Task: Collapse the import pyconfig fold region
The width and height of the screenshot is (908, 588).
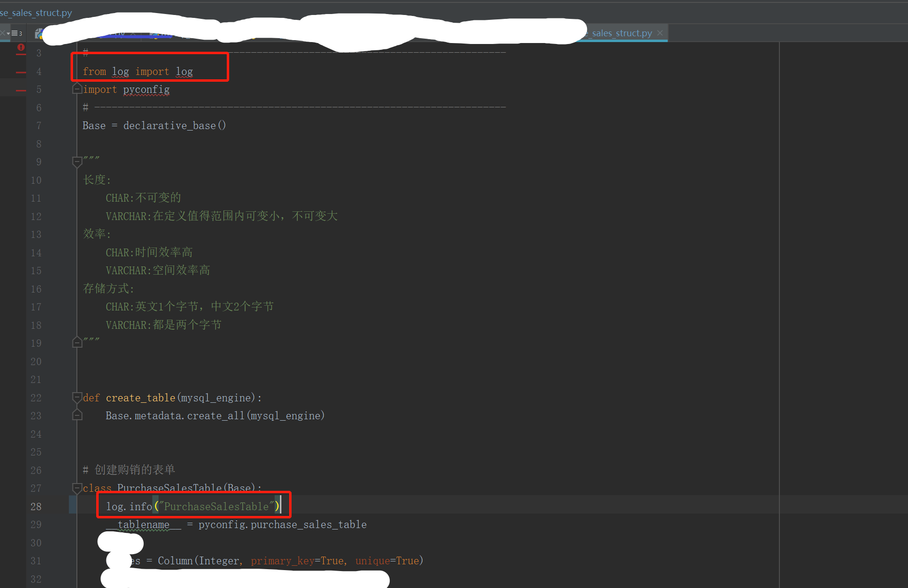Action: [77, 88]
